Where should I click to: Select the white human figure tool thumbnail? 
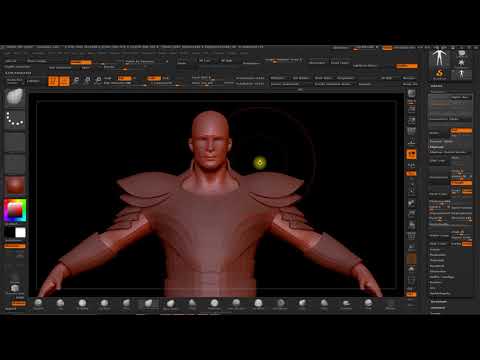[439, 58]
